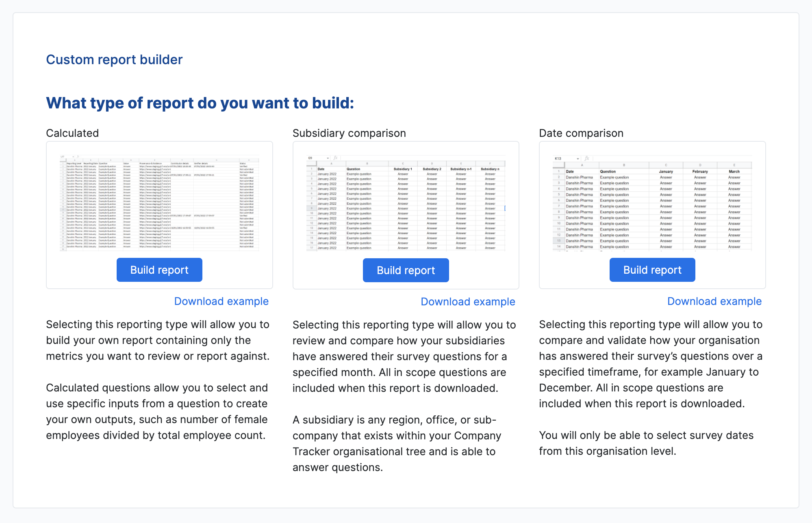This screenshot has width=812, height=523.
Task: Click the 'select survey dates' note
Action: pos(646,443)
